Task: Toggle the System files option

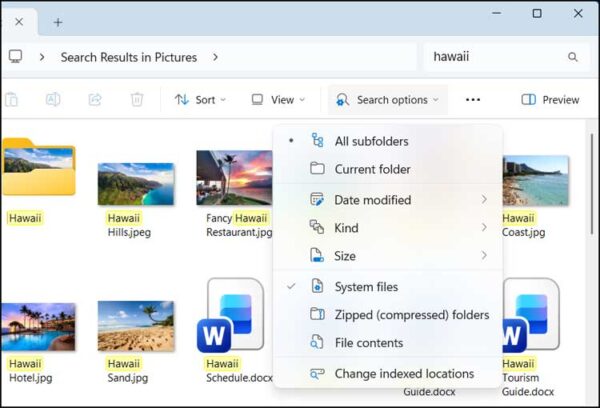Action: [x=387, y=287]
